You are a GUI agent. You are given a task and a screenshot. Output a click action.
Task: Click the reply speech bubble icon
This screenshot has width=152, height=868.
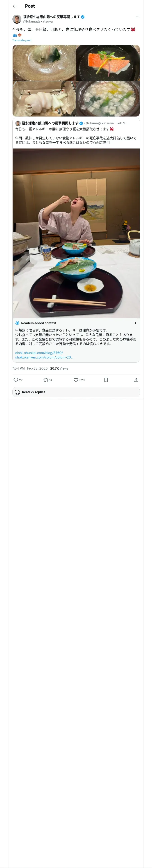click(16, 380)
